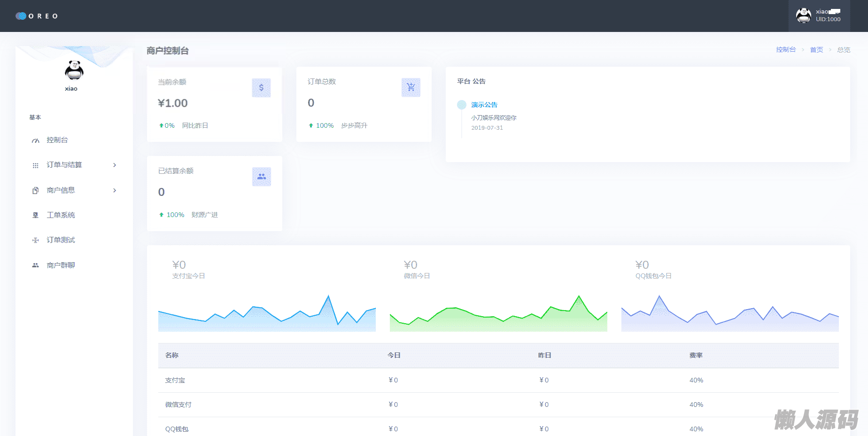Open the 订单与结算 menu item
The width and height of the screenshot is (868, 436).
(x=64, y=165)
